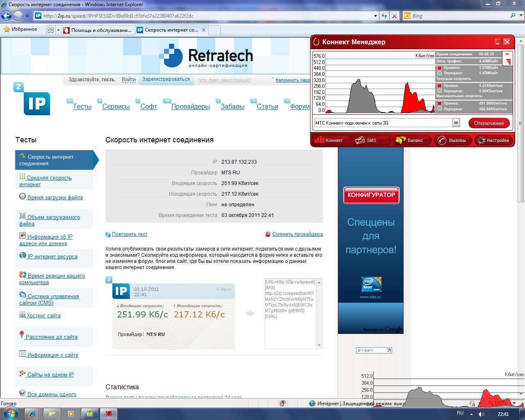The image size is (525, 420).
Task: Open the zoom level 100% dropdown arrow
Action: [x=514, y=404]
